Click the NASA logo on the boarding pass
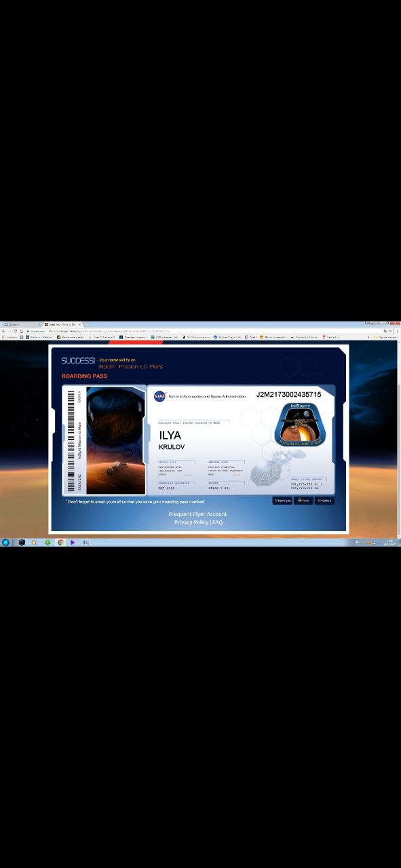The width and height of the screenshot is (401, 868). pos(159,396)
